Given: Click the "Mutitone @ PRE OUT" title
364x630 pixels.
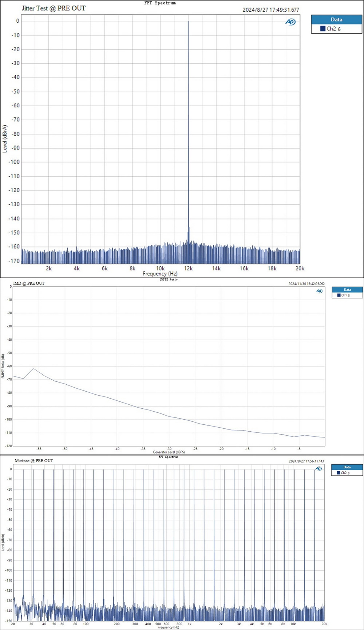Looking at the screenshot, I should click(x=34, y=460).
